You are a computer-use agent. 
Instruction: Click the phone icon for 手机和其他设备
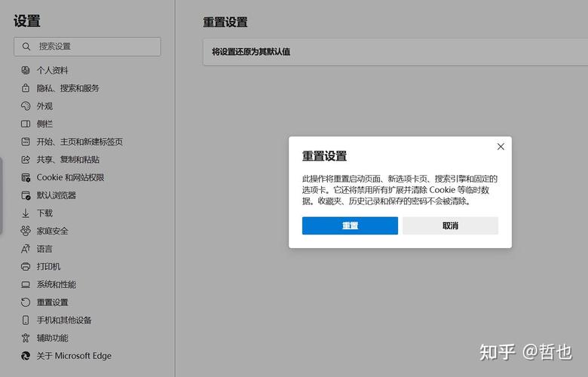pos(26,320)
